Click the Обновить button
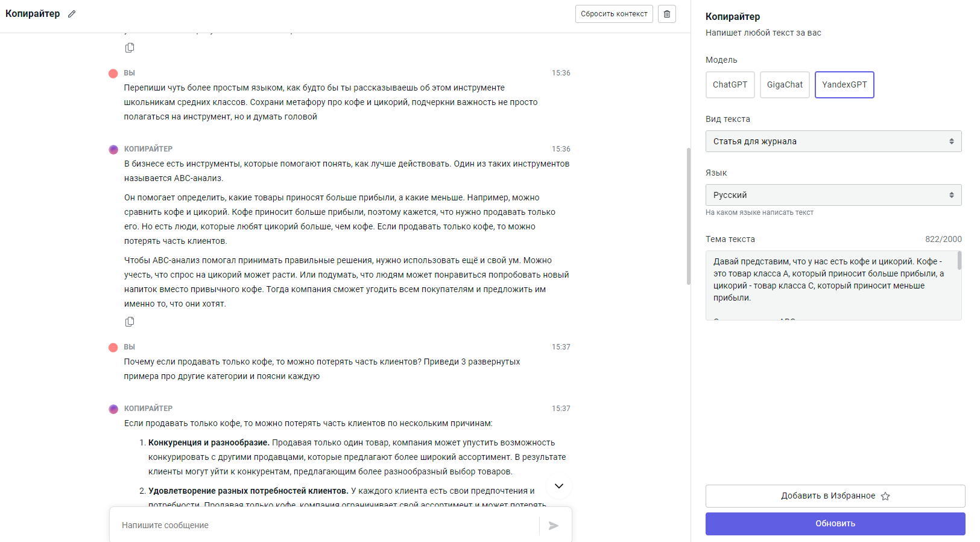980x542 pixels. (835, 523)
